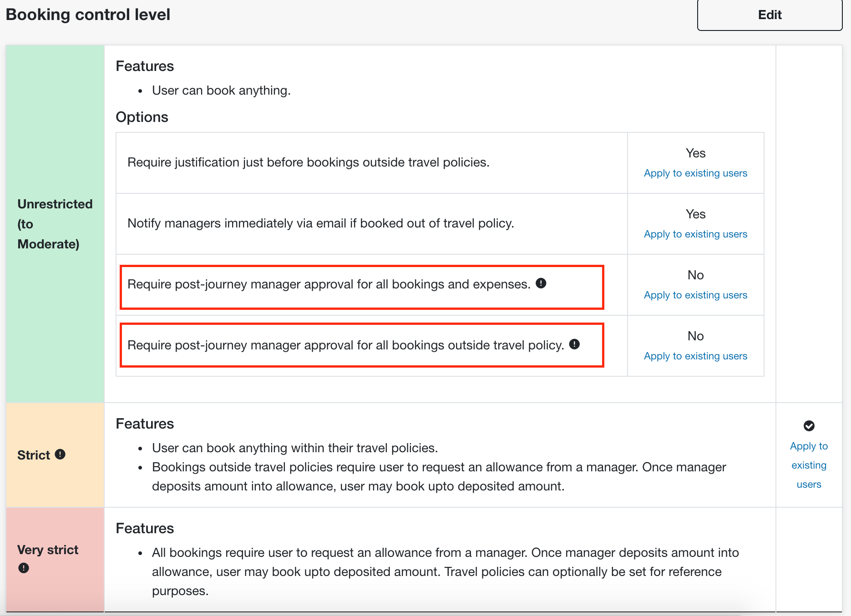Select the Strict level label

(34, 455)
